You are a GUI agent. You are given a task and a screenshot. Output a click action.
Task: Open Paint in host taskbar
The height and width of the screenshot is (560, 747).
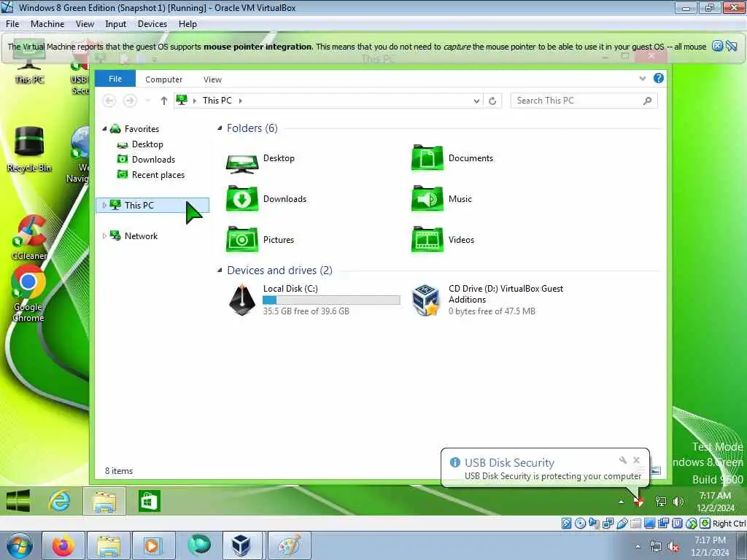tap(289, 545)
